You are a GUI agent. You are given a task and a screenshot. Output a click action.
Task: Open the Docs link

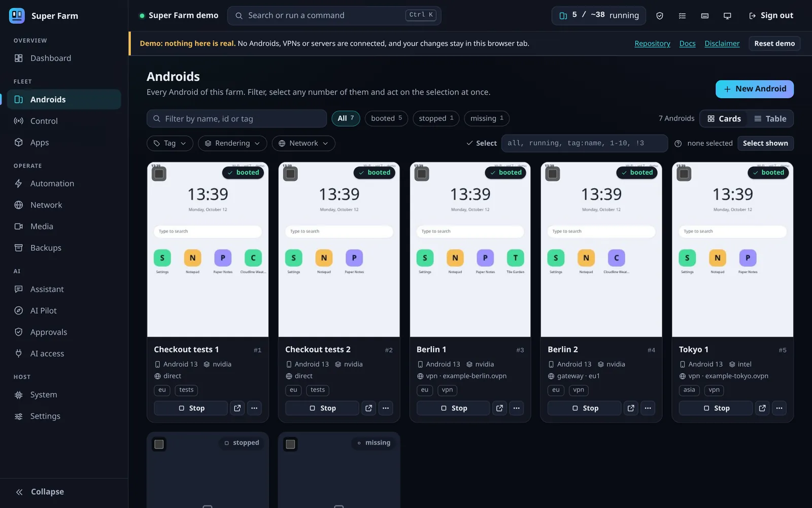(x=687, y=44)
